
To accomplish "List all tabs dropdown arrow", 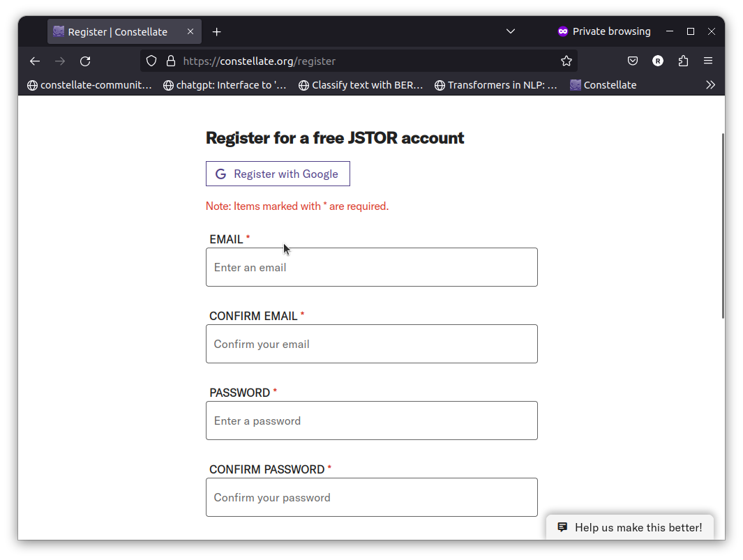I will point(511,31).
